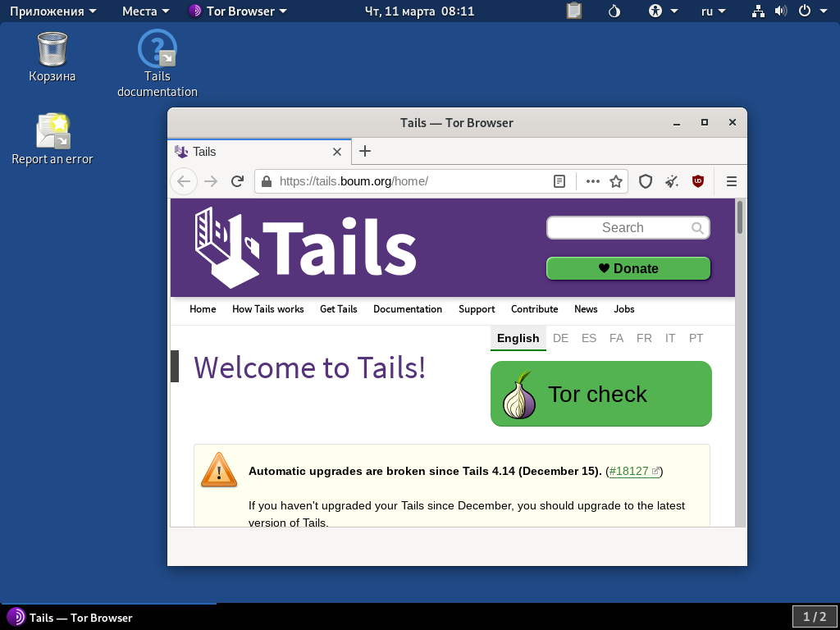Open Jobs nav item

tap(624, 309)
